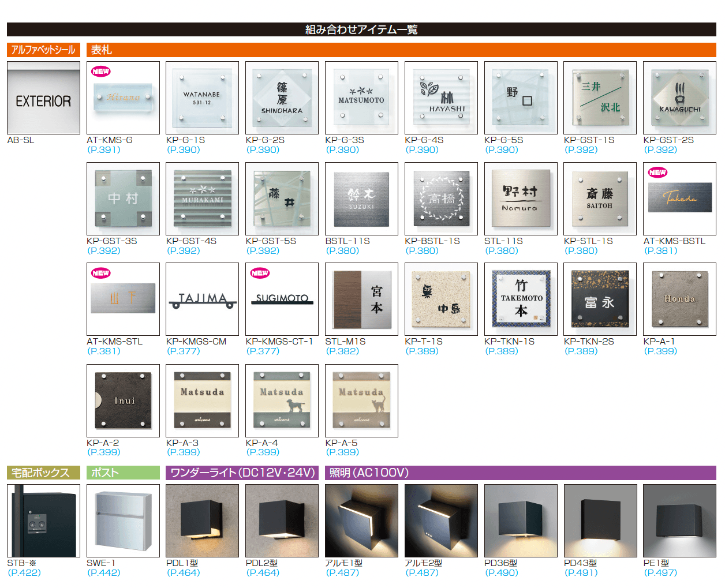Open the P.497 link under PE1型

click(x=660, y=573)
